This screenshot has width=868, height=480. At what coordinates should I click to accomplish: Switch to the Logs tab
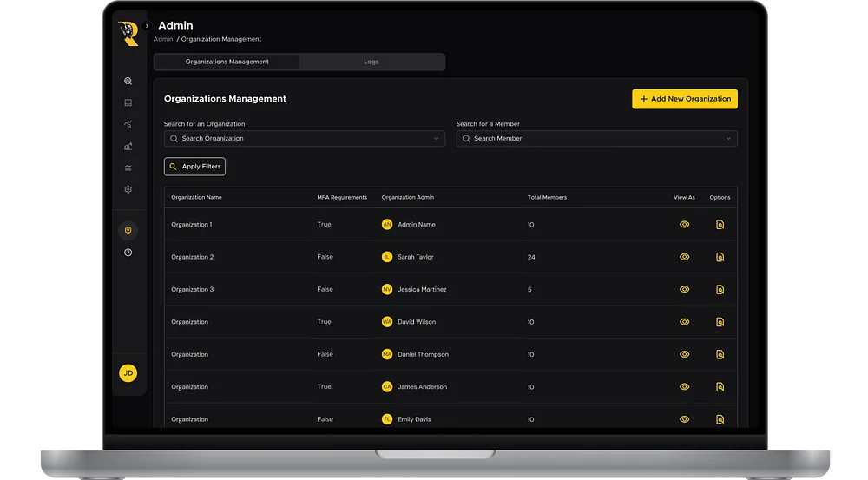tap(372, 62)
